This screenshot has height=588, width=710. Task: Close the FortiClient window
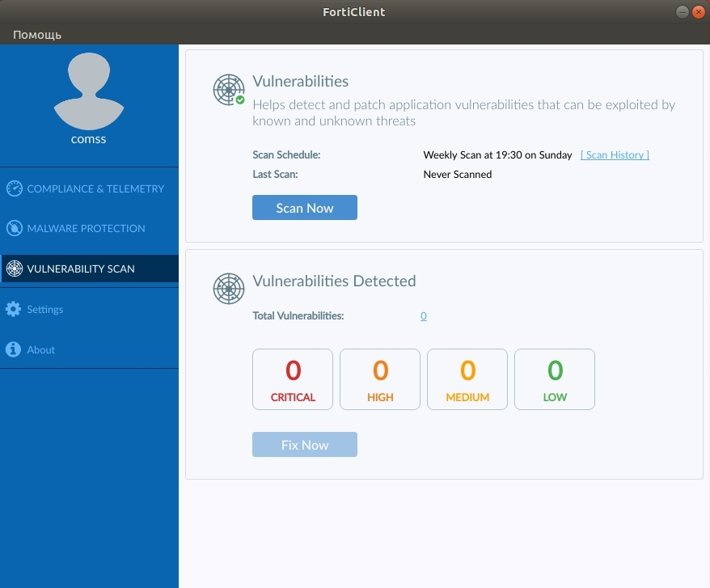pyautogui.click(x=699, y=12)
